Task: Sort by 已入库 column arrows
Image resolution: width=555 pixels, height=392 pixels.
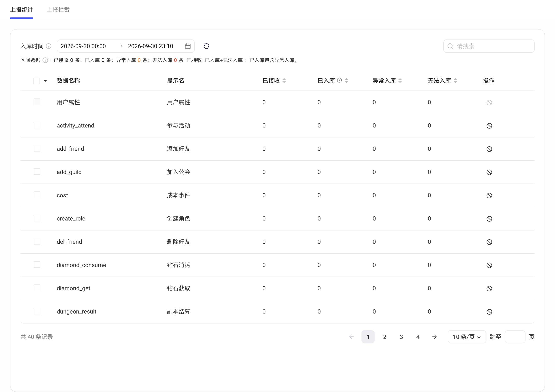Action: pyautogui.click(x=346, y=81)
